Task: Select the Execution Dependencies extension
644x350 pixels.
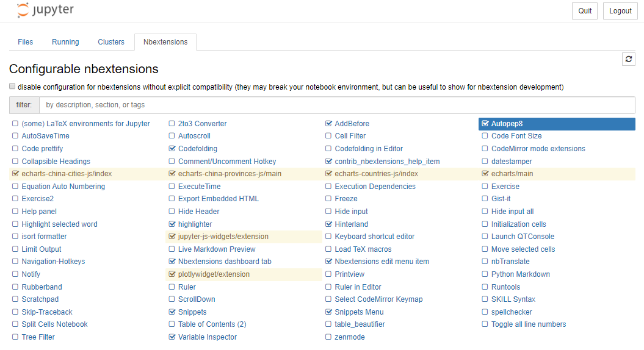Action: [375, 187]
